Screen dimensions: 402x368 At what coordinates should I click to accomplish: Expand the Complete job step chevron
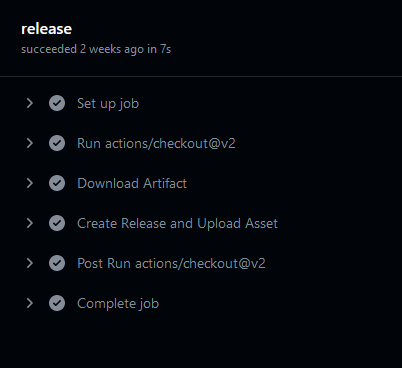tap(30, 303)
